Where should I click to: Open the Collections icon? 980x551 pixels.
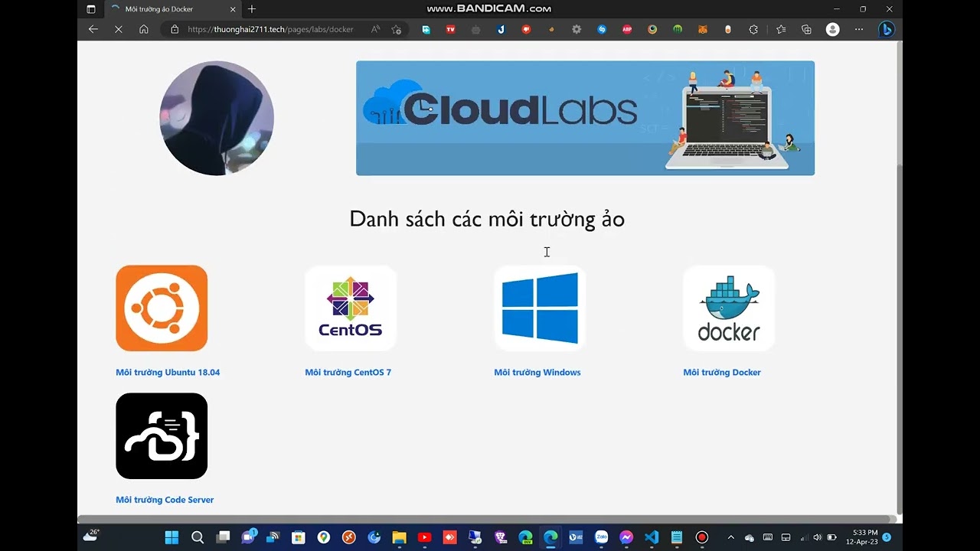click(x=806, y=29)
